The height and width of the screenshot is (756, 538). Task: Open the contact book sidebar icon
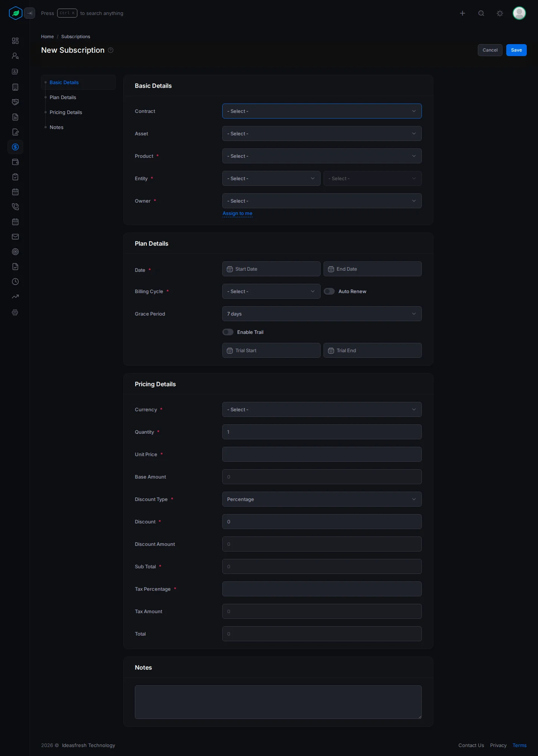15,71
